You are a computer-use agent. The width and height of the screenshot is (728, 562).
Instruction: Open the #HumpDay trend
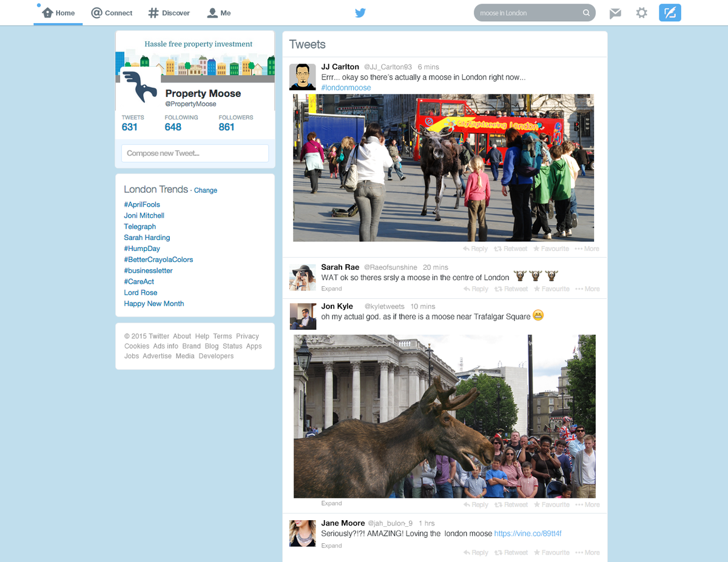(x=142, y=249)
